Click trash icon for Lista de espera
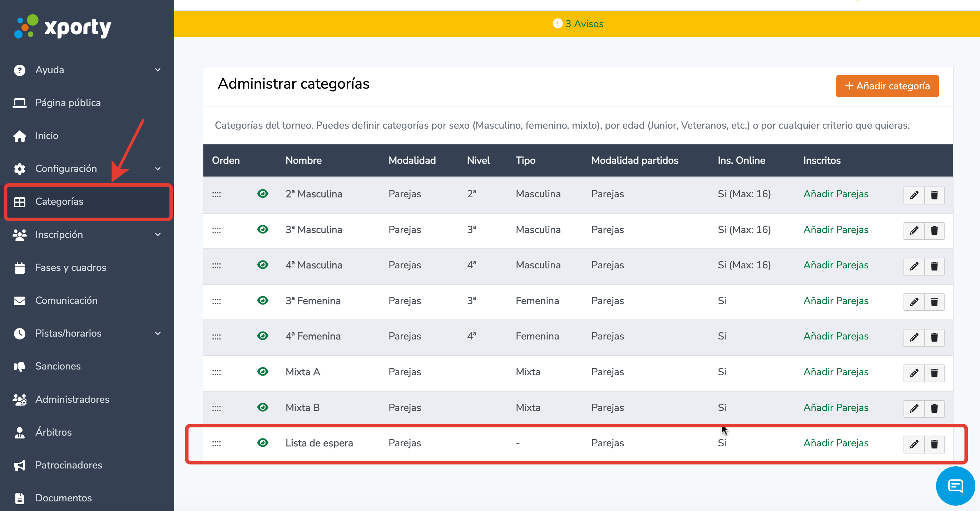The image size is (980, 511). pos(934,444)
